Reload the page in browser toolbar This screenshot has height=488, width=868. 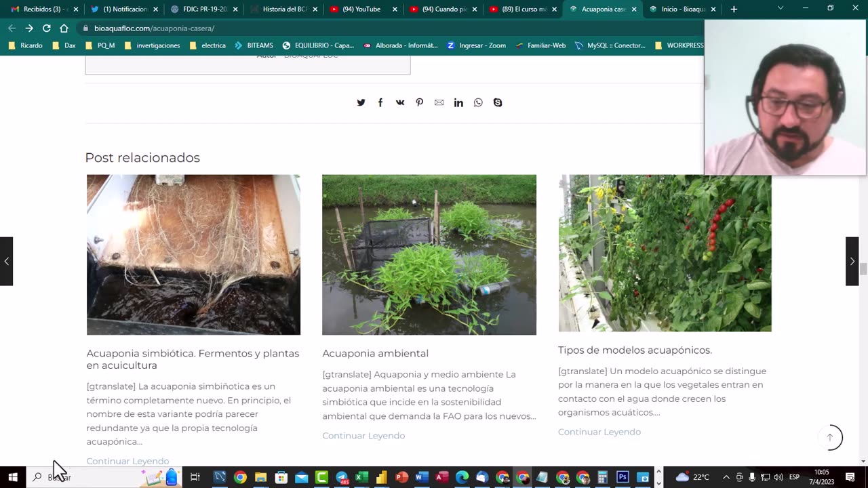pyautogui.click(x=46, y=28)
